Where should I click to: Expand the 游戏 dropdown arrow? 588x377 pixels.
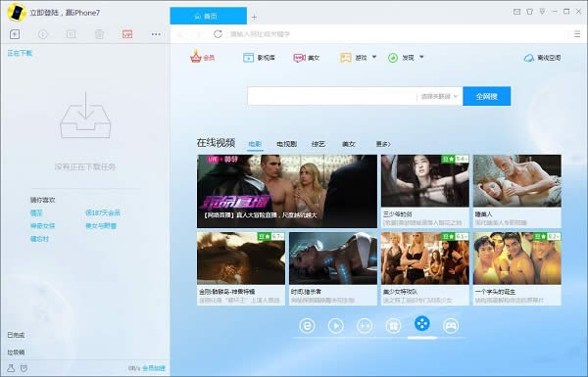tap(374, 58)
